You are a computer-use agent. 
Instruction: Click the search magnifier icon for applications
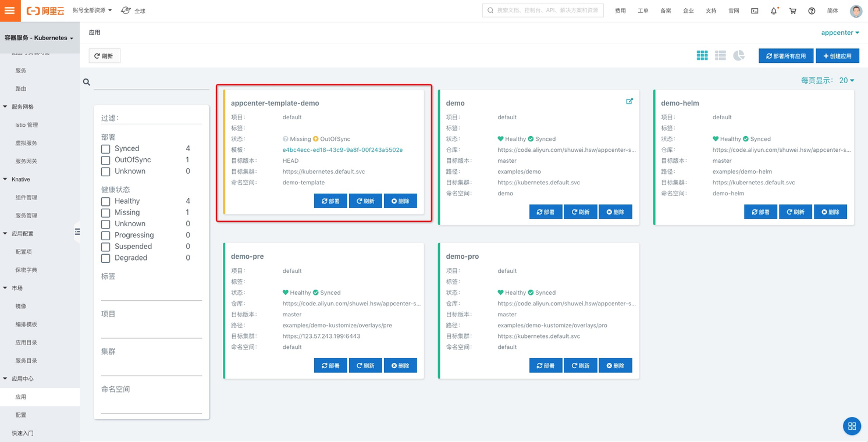[x=87, y=83]
